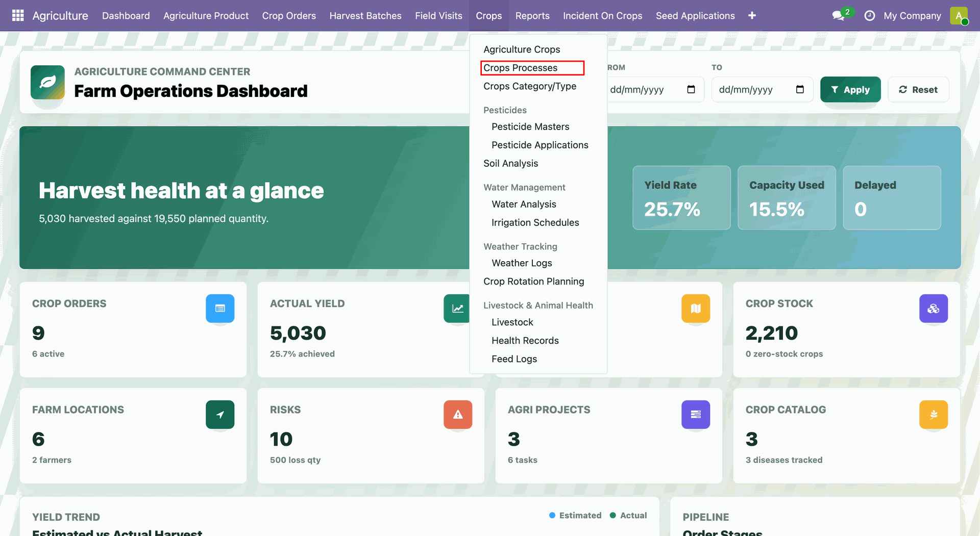Open the activities clock icon
Screen dimensions: 980x536
pyautogui.click(x=870, y=16)
